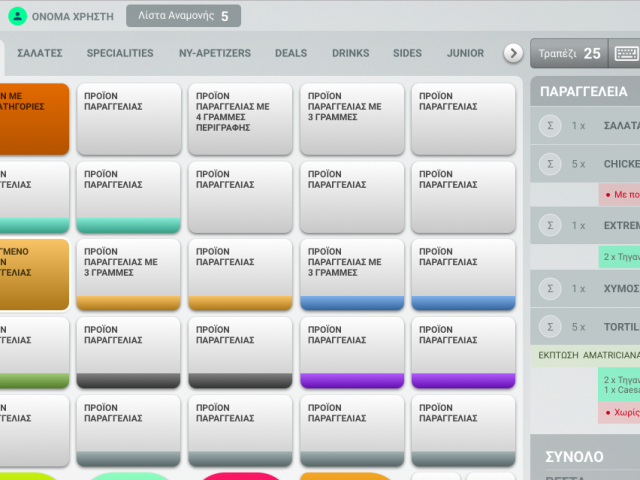Viewport: 640px width, 480px height.
Task: Click the '1 x' quantity on ΧΥΜΟΣ row
Action: coord(578,289)
